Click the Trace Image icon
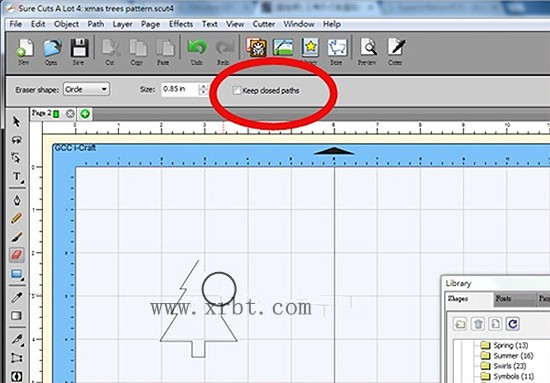Screen dimensions: 550x383 (x=283, y=47)
